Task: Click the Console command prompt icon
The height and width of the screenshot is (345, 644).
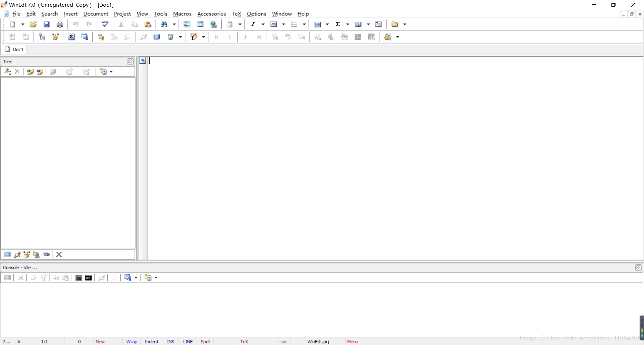Action: [89, 278]
